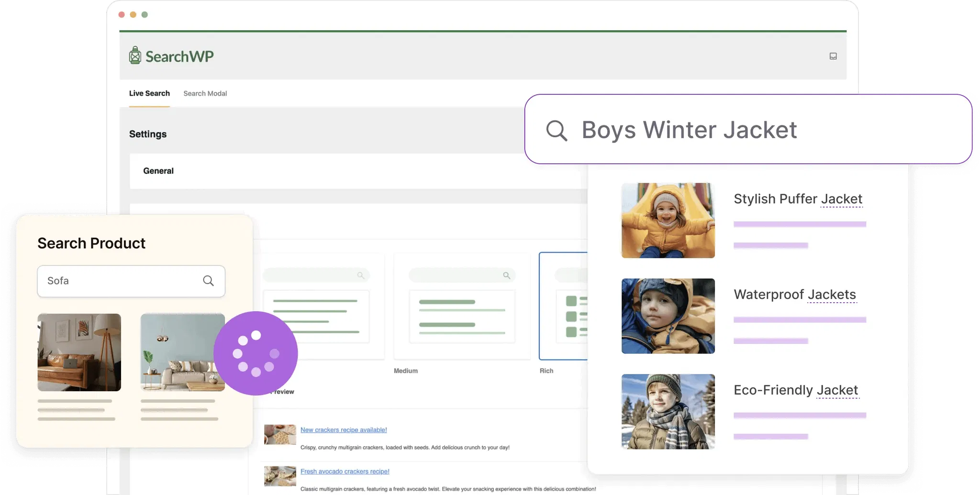Image resolution: width=980 pixels, height=495 pixels.
Task: Select the Medium layout option
Action: point(462,306)
